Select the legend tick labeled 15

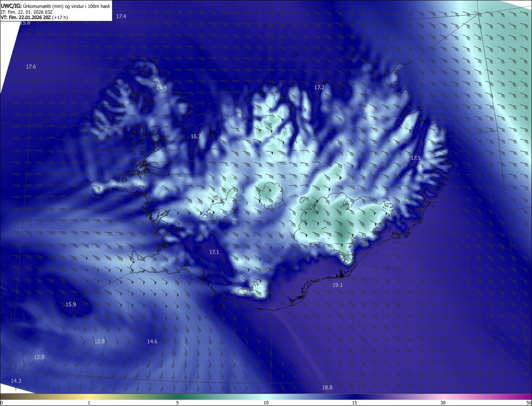coord(355,403)
